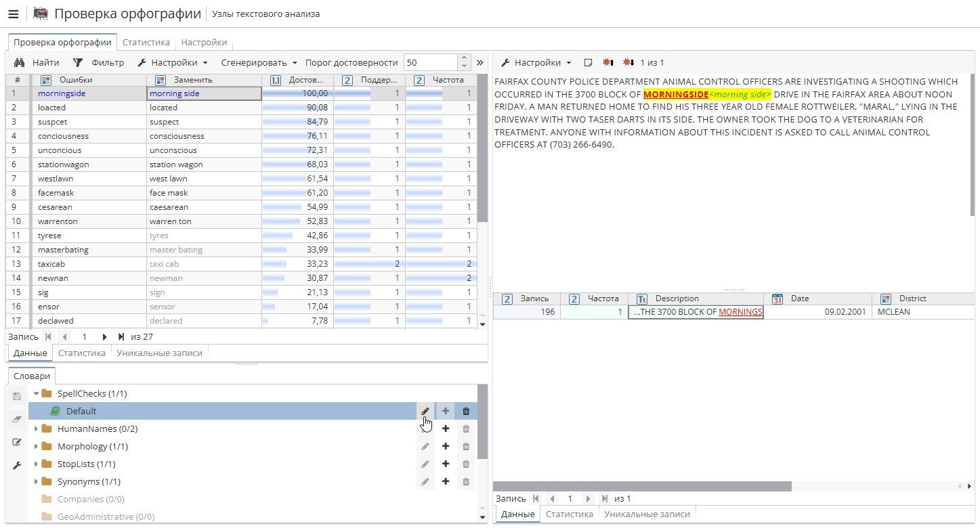Screen dimensions: 980x528
Task: Select the 'taxicab' error cell
Action: point(89,264)
